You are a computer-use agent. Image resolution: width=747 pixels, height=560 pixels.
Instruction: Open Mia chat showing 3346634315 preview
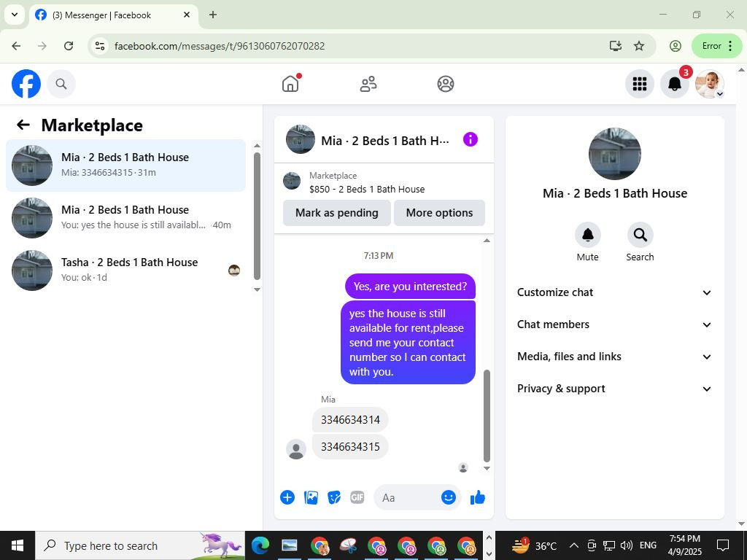(x=125, y=166)
